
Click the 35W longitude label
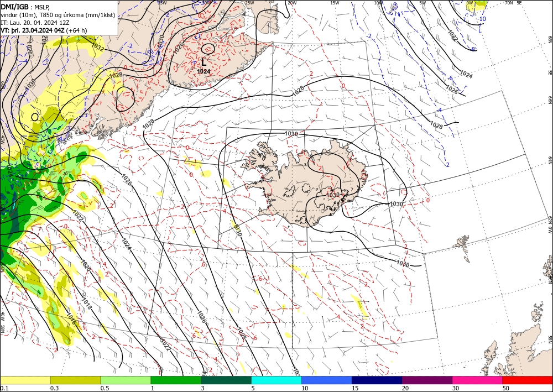(162, 2)
